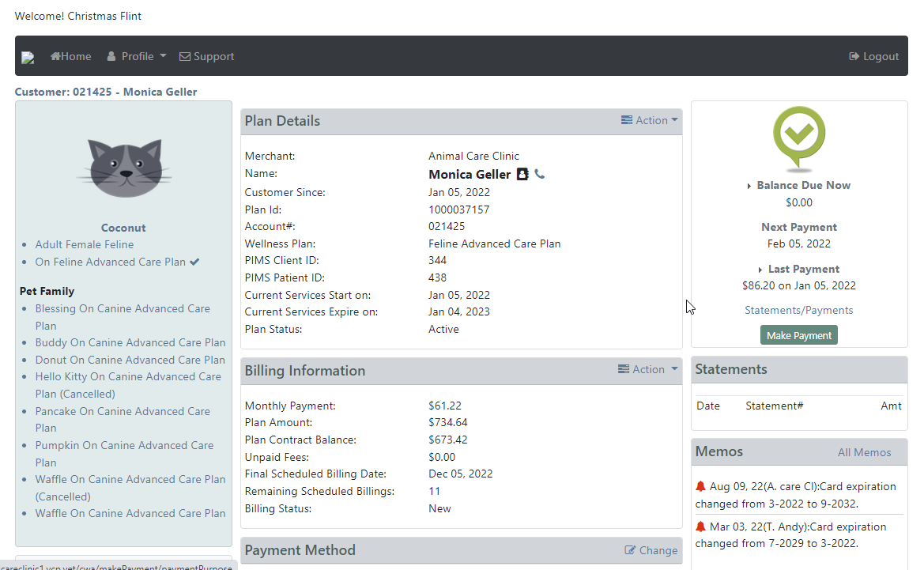The width and height of the screenshot is (924, 570).
Task: Open Pancake On Canine Advanced Care Plan
Action: click(x=123, y=420)
